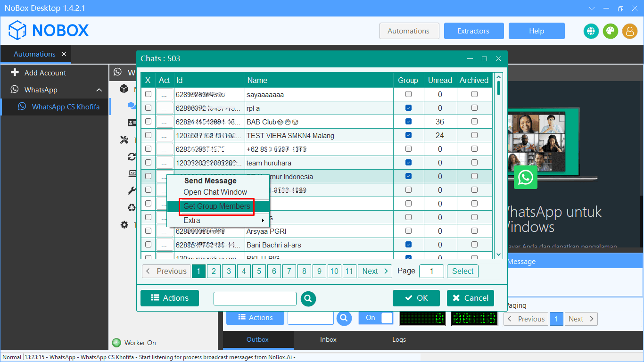This screenshot has height=362, width=644.
Task: Click the search magnifier in Chats dialog
Action: [x=308, y=298]
